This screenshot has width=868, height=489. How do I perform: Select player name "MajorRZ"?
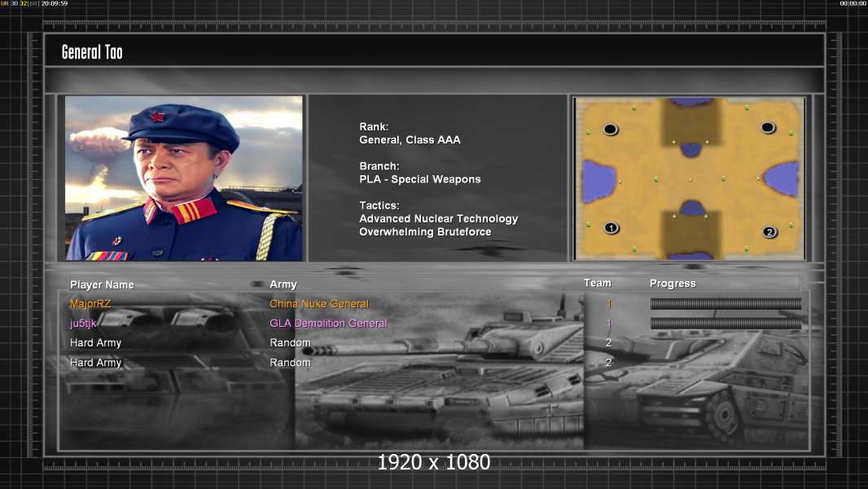tap(90, 304)
